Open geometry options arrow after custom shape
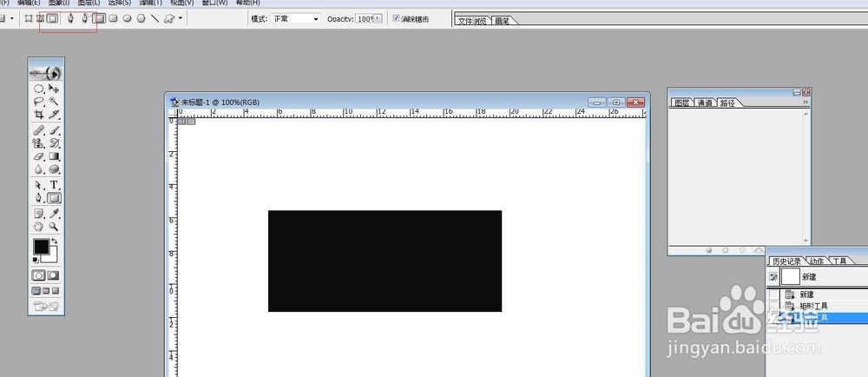The width and height of the screenshot is (868, 377). tap(181, 19)
